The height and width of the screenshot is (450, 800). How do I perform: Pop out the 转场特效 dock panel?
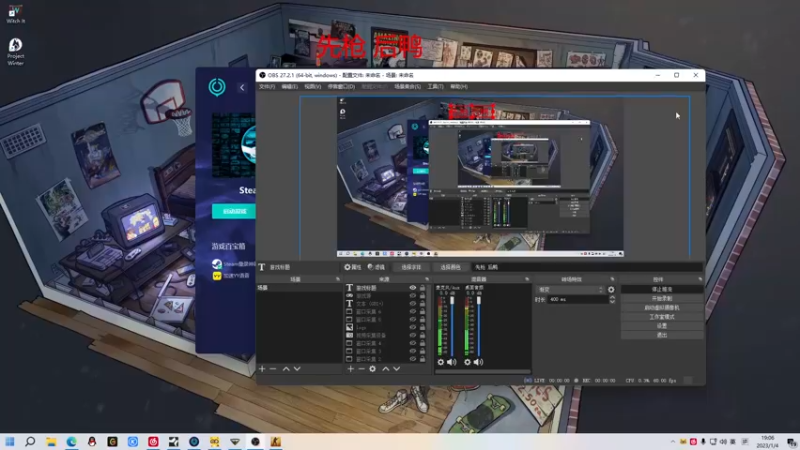pos(612,279)
